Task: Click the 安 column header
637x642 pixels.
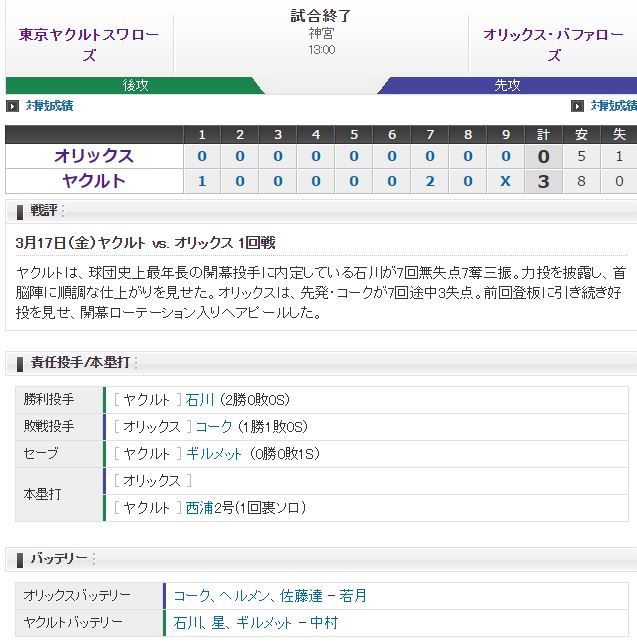Action: click(581, 134)
